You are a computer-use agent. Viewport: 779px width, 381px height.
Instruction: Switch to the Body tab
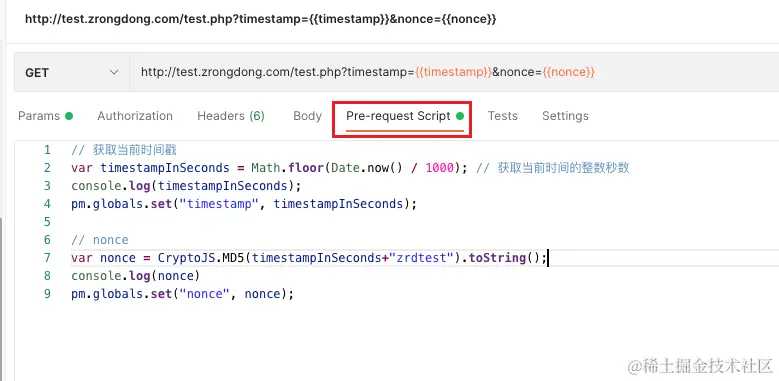click(x=307, y=116)
